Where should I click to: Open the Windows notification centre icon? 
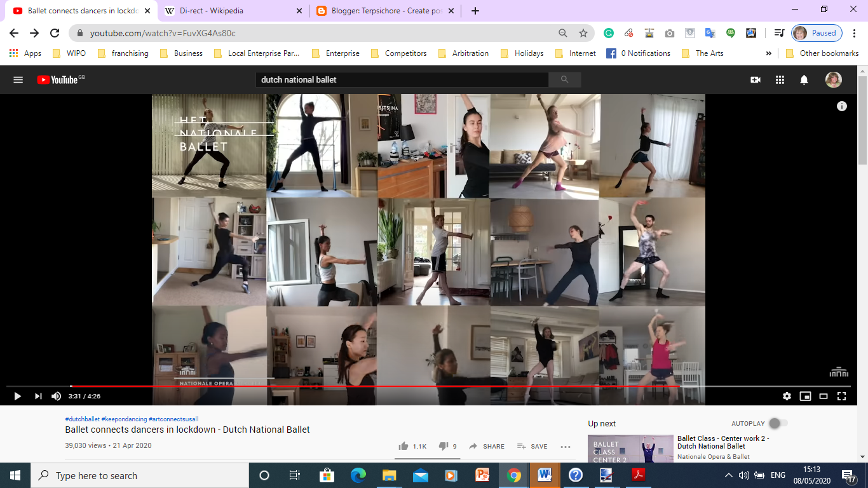849,475
